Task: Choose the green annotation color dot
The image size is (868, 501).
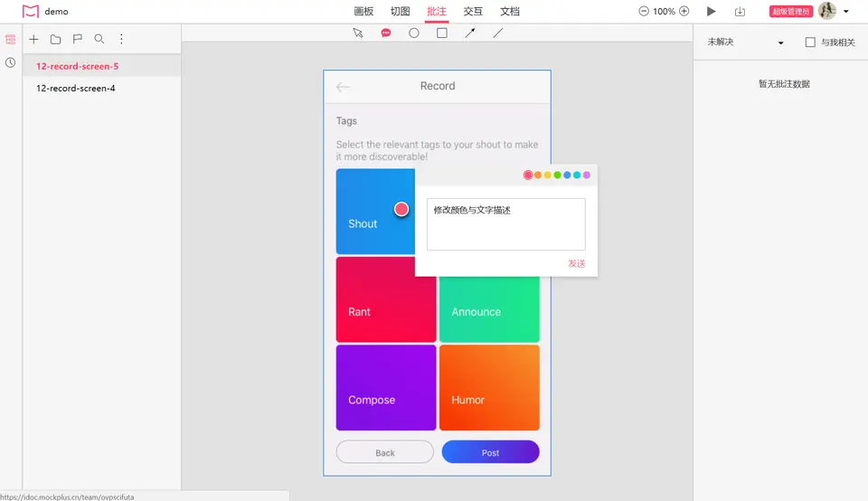Action: click(x=558, y=175)
